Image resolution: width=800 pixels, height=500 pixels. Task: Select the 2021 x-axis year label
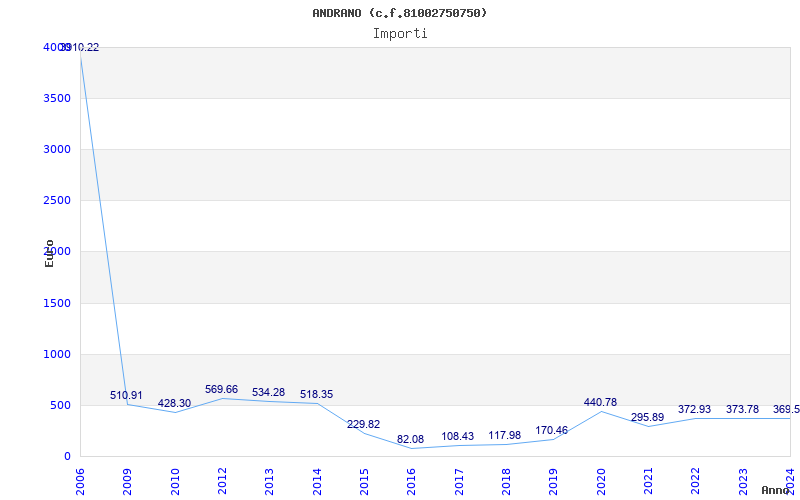click(647, 482)
